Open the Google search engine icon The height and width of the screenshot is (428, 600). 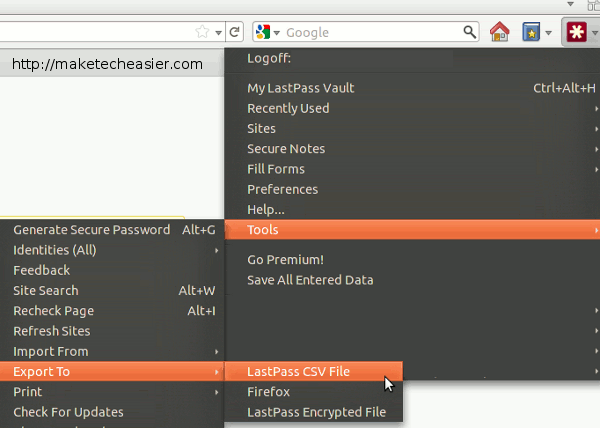[x=263, y=32]
